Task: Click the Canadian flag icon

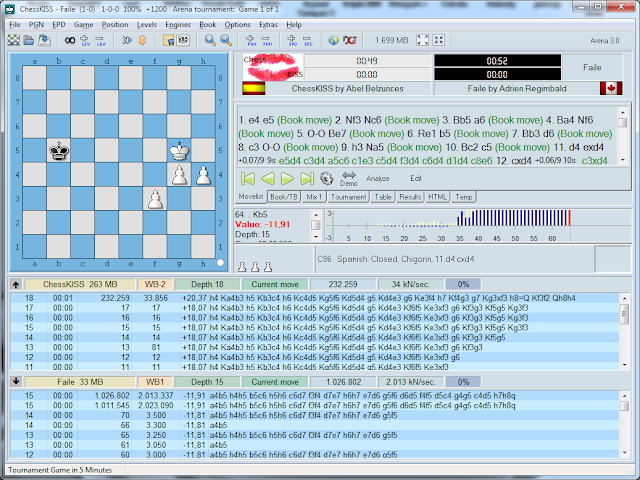Action: pos(611,89)
